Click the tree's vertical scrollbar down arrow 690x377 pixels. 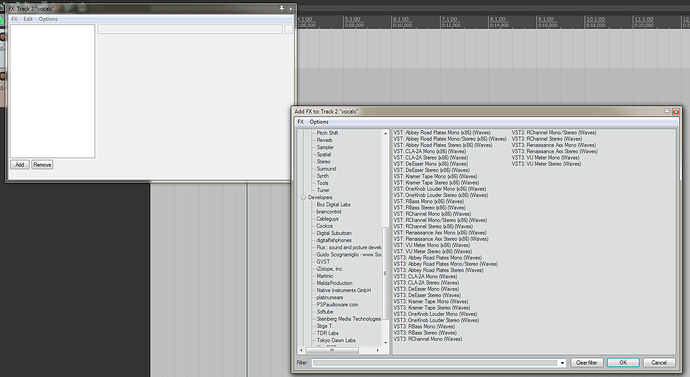(385, 343)
